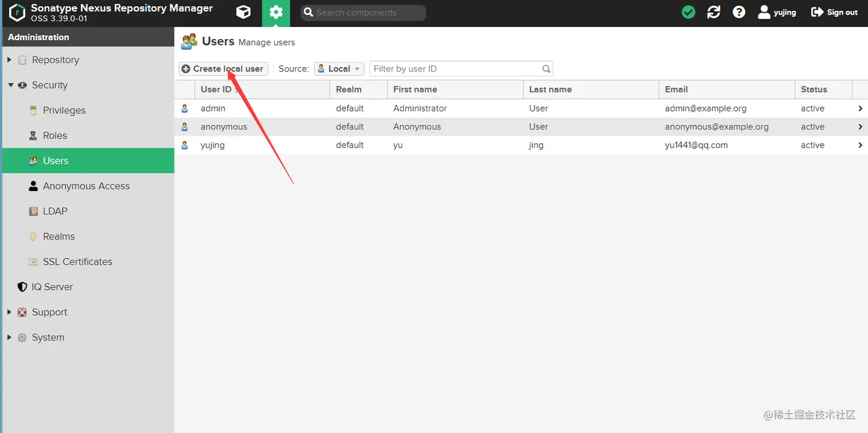This screenshot has width=868, height=433.
Task: Click the Sonatype Nexus logo
Action: point(17,12)
